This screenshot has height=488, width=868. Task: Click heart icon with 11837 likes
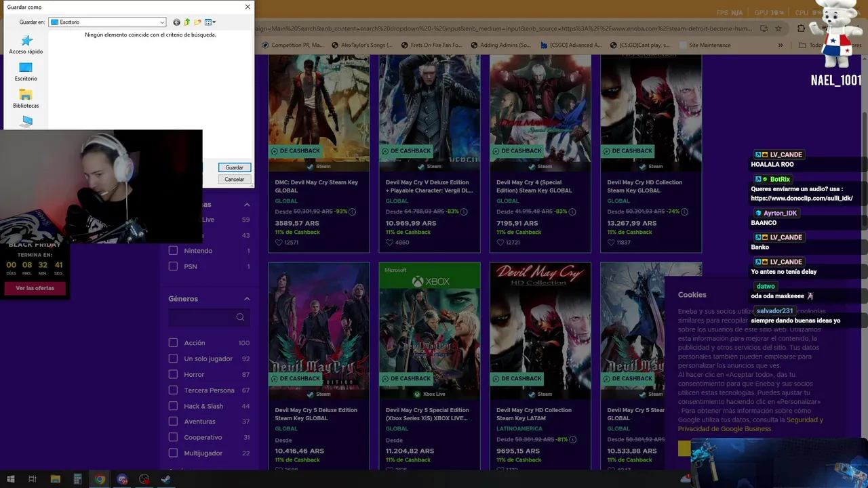point(610,242)
